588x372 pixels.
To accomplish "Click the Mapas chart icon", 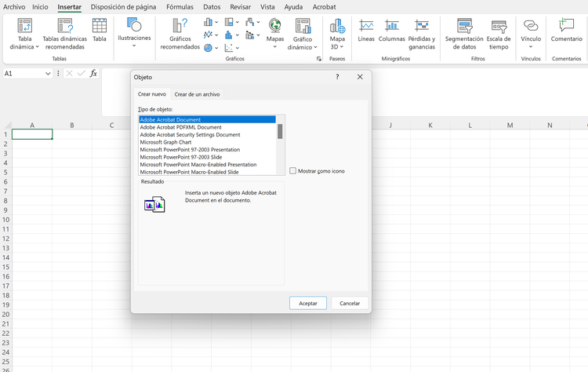I will click(275, 26).
